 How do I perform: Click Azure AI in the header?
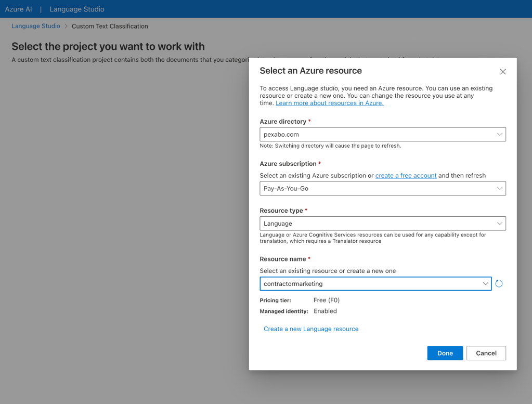click(18, 9)
